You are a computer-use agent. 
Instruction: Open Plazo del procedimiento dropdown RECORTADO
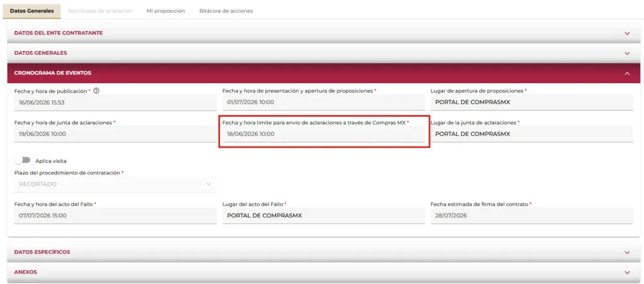click(x=115, y=184)
